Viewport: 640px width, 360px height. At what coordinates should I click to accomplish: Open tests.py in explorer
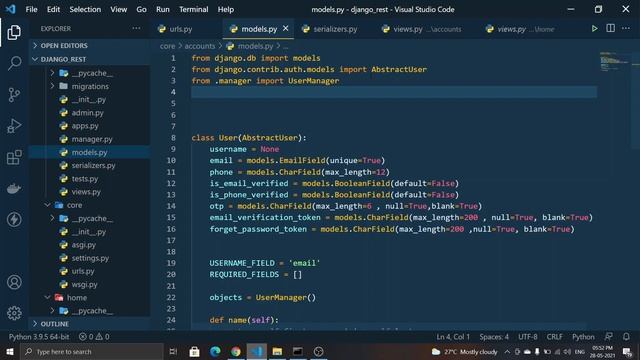[x=84, y=179]
